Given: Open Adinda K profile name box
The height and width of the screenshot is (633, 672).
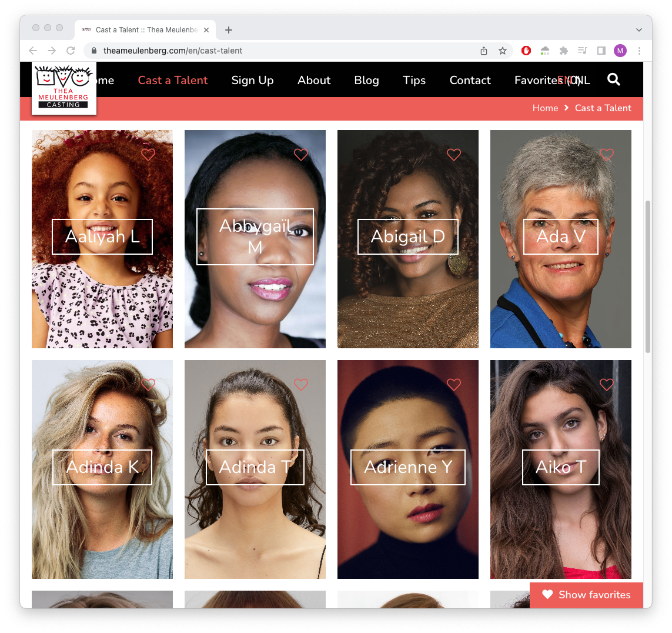Looking at the screenshot, I should tap(102, 467).
